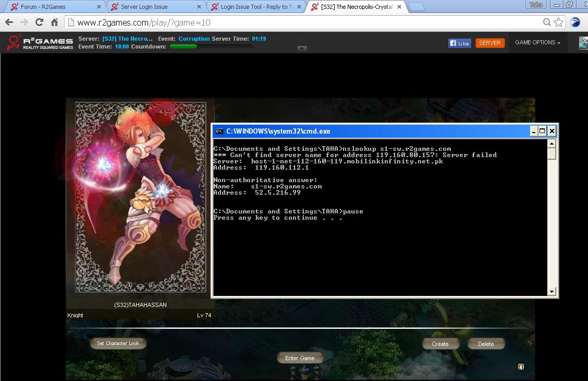Open the GAME OPTIONS dropdown

pyautogui.click(x=537, y=43)
